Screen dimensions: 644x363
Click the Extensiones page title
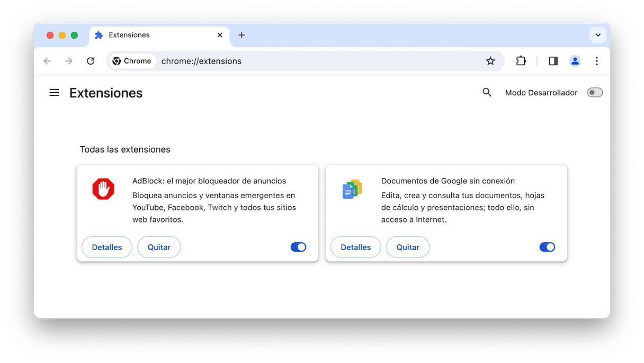(106, 93)
